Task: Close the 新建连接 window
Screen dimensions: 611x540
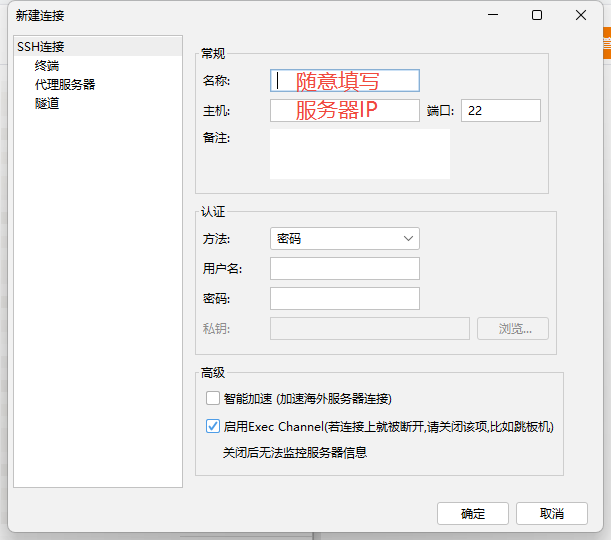Action: pyautogui.click(x=581, y=15)
